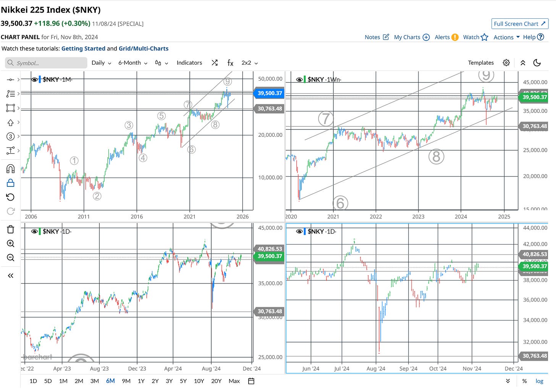Add to My Charts plus icon
The image size is (556, 392).
pyautogui.click(x=426, y=37)
